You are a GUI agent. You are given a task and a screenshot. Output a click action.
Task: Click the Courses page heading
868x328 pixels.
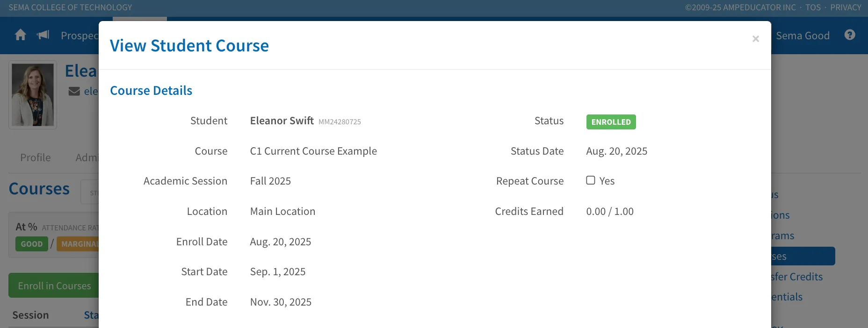(39, 189)
